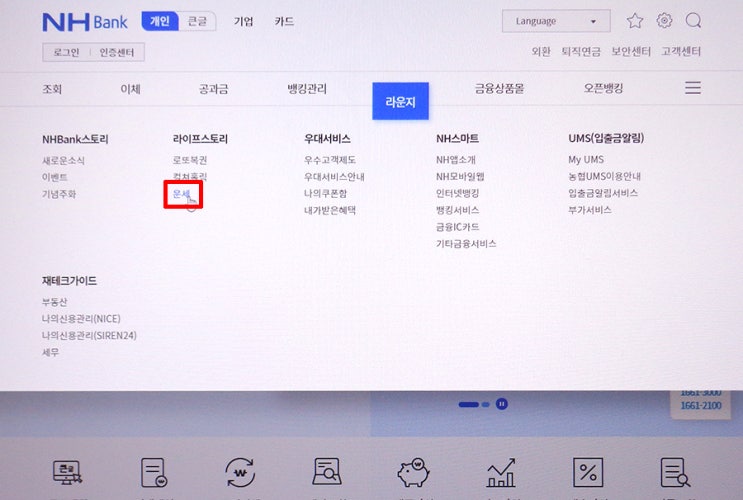Click the document coin icon beside monitor icon
743x500 pixels.
[x=154, y=473]
